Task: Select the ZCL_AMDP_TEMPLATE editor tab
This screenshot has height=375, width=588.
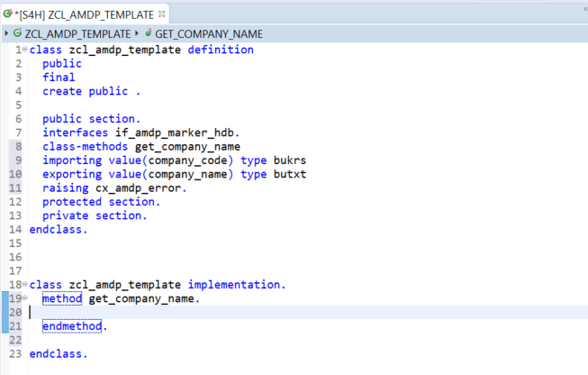Action: pos(85,14)
